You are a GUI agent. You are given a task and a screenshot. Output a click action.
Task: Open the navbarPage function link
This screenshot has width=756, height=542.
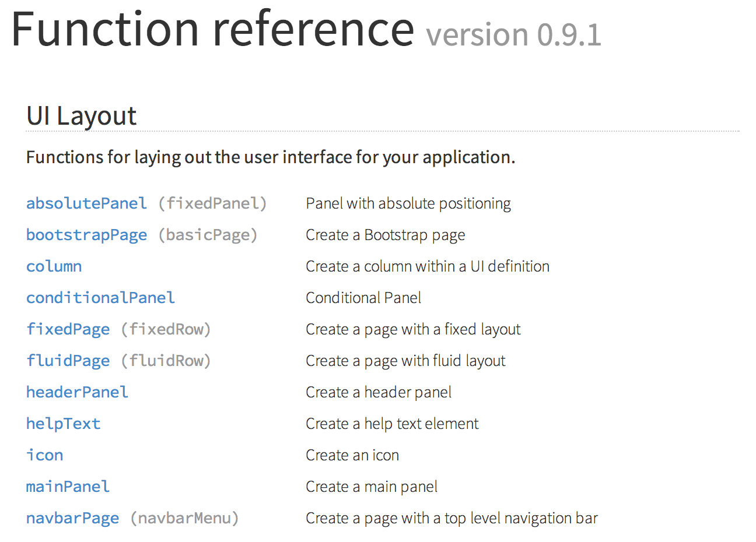72,518
